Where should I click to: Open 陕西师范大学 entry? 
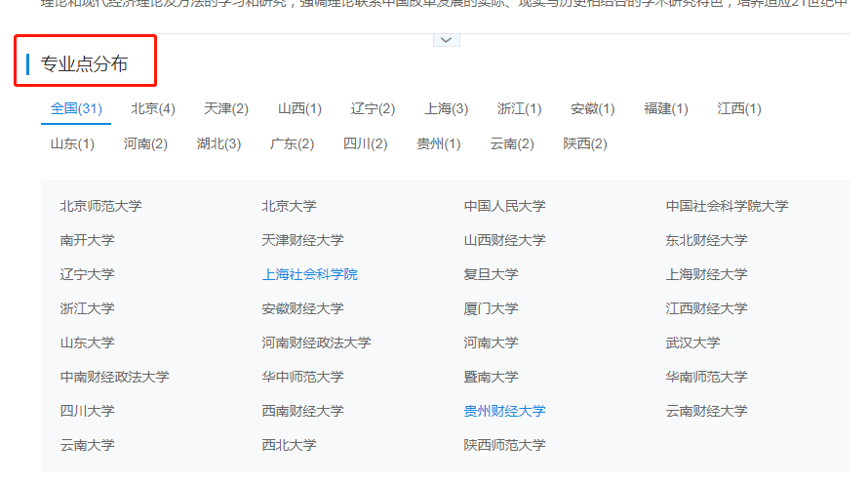[x=505, y=445]
